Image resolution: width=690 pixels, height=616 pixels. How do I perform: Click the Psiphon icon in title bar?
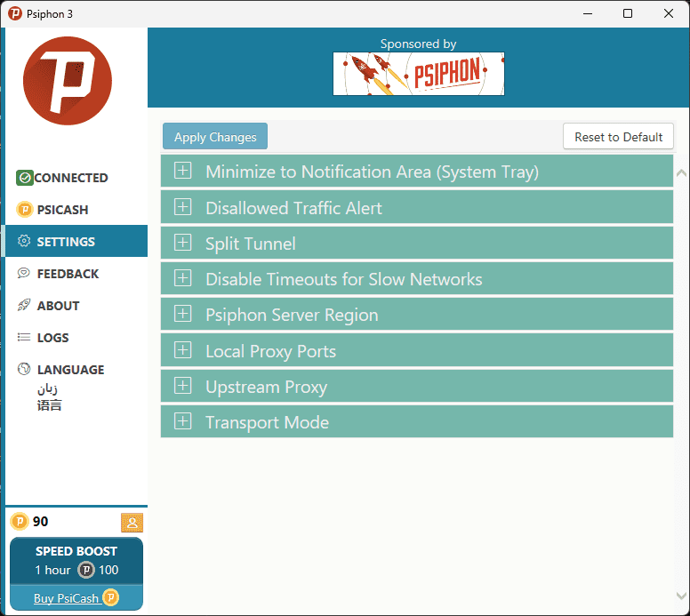(15, 13)
